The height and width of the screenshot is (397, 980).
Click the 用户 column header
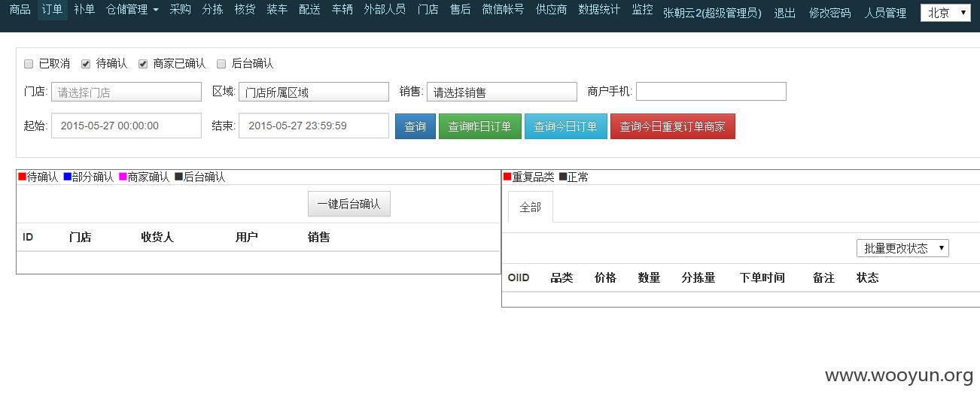click(246, 237)
